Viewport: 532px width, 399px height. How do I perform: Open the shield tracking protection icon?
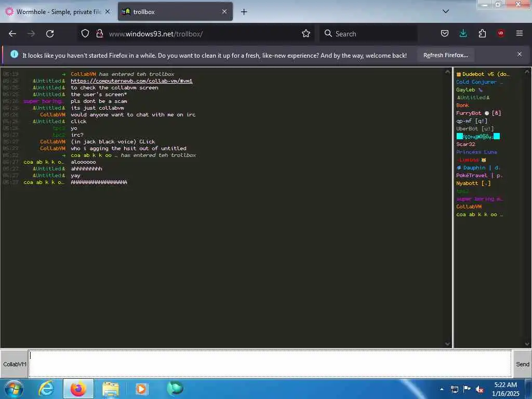pyautogui.click(x=85, y=33)
